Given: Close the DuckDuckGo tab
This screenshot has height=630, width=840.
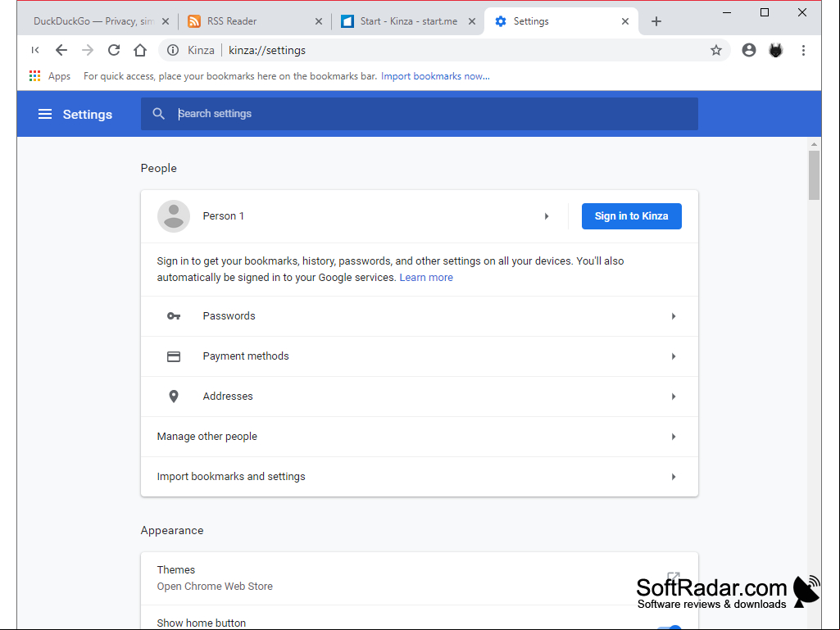Looking at the screenshot, I should tap(166, 21).
